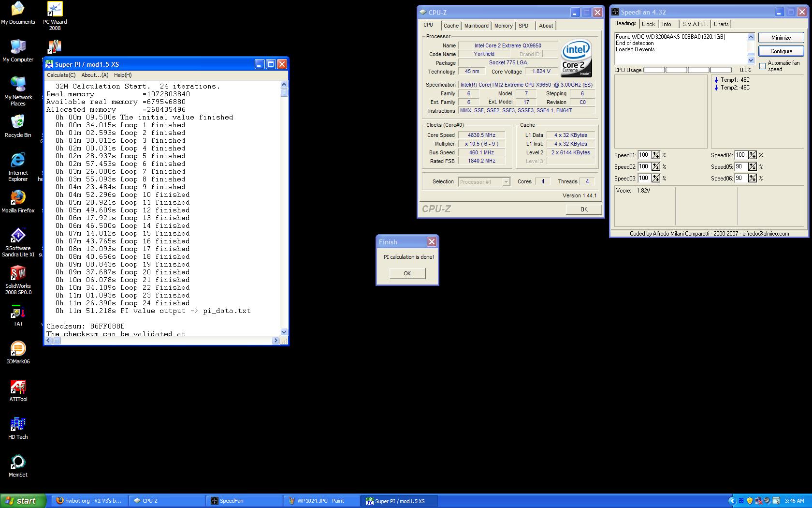The width and height of the screenshot is (812, 508).
Task: Switch to Clock tab in SpeedFan
Action: pyautogui.click(x=648, y=24)
